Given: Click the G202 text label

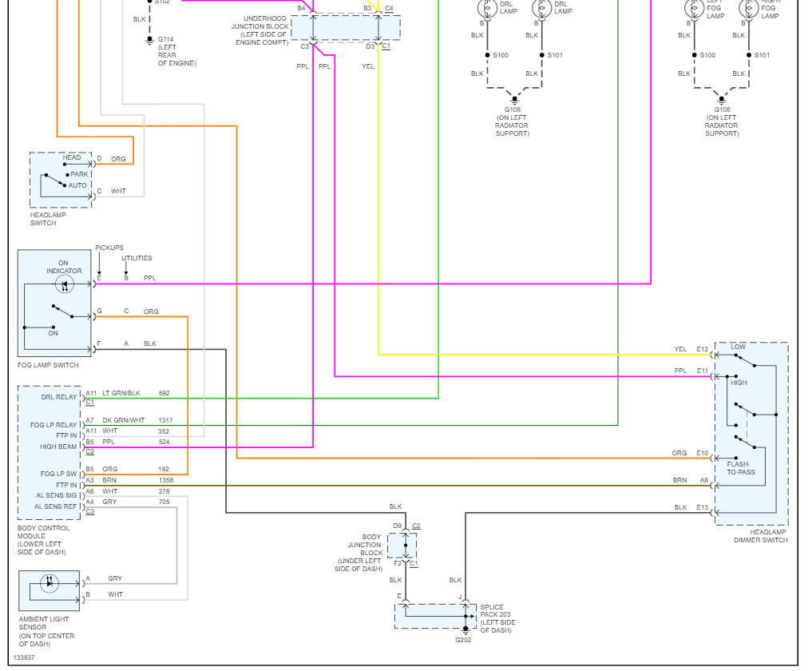Looking at the screenshot, I should (463, 640).
